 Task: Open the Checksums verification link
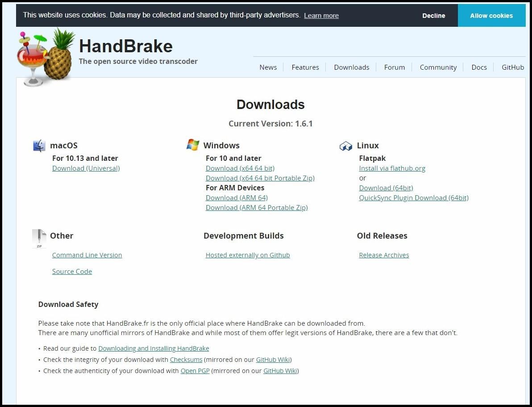coord(186,360)
